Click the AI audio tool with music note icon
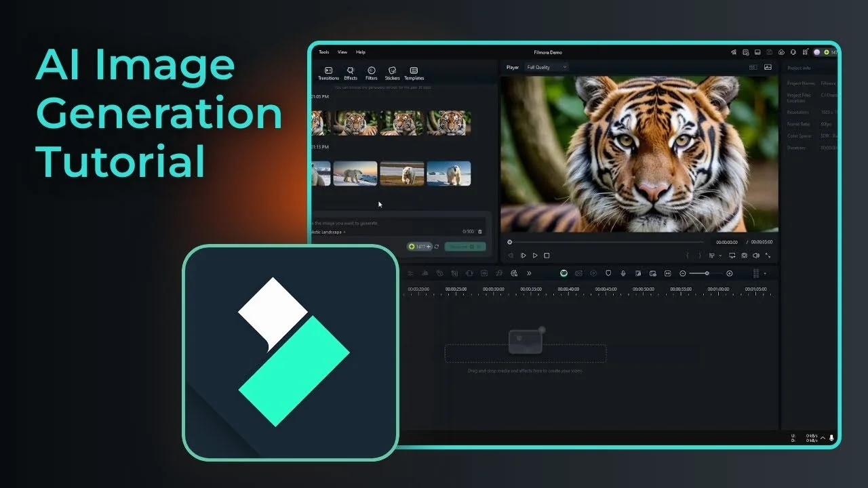The height and width of the screenshot is (488, 868). click(499, 273)
